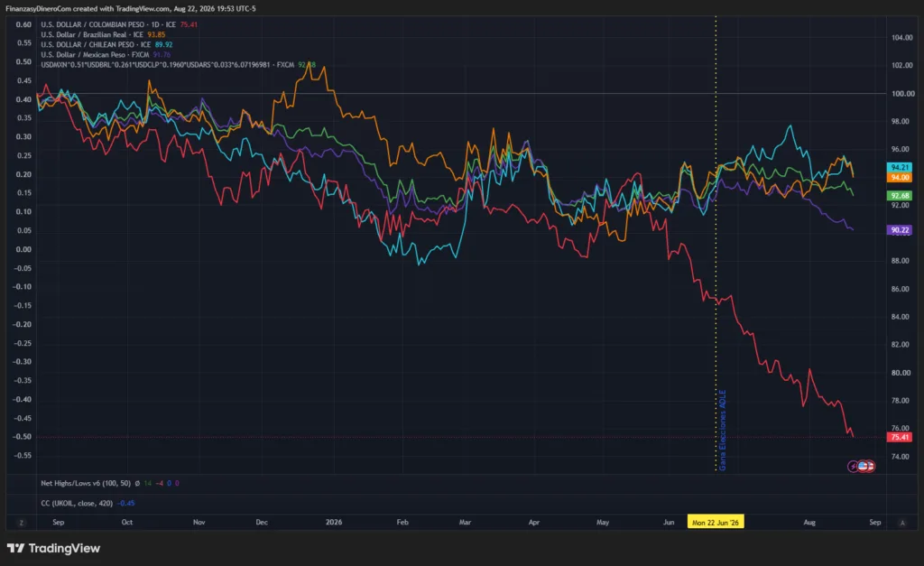The image size is (924, 566).
Task: Click the -0.55 value on left scale
Action: click(23, 456)
